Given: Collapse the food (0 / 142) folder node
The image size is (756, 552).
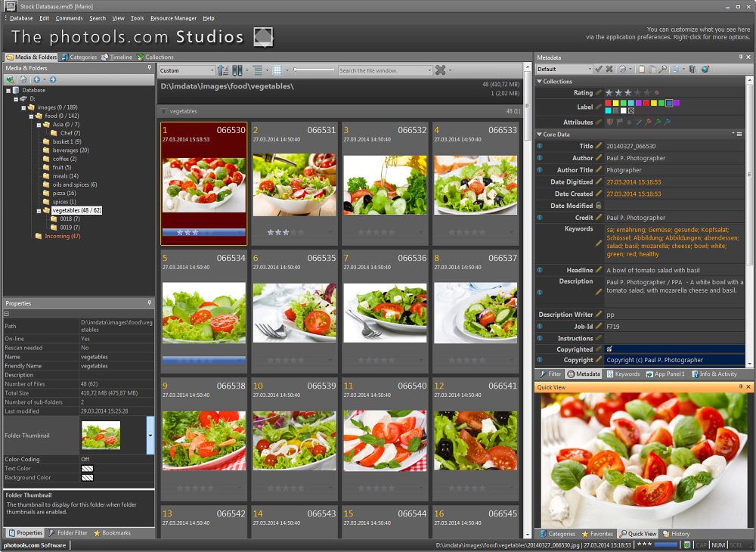Looking at the screenshot, I should [31, 116].
